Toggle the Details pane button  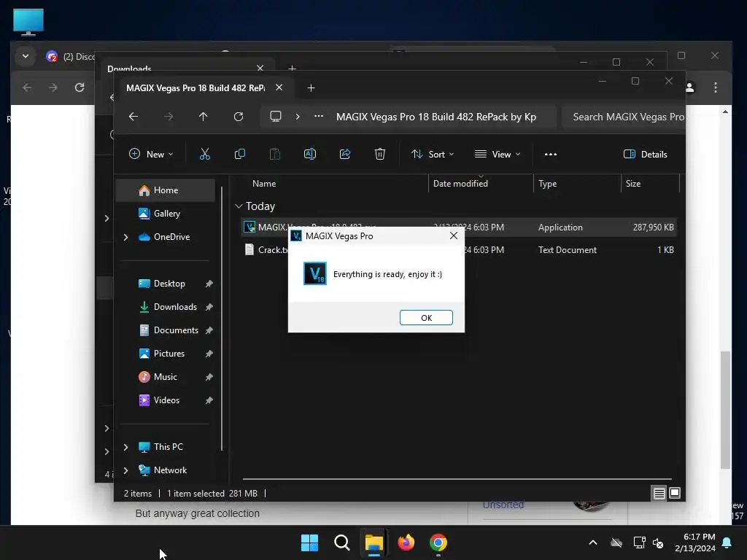coord(646,154)
